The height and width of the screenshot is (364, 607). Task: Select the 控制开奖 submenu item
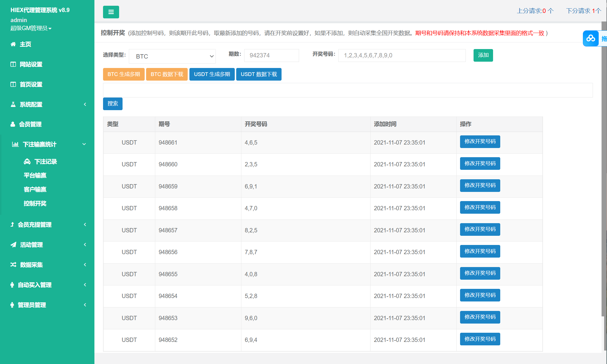pos(35,203)
